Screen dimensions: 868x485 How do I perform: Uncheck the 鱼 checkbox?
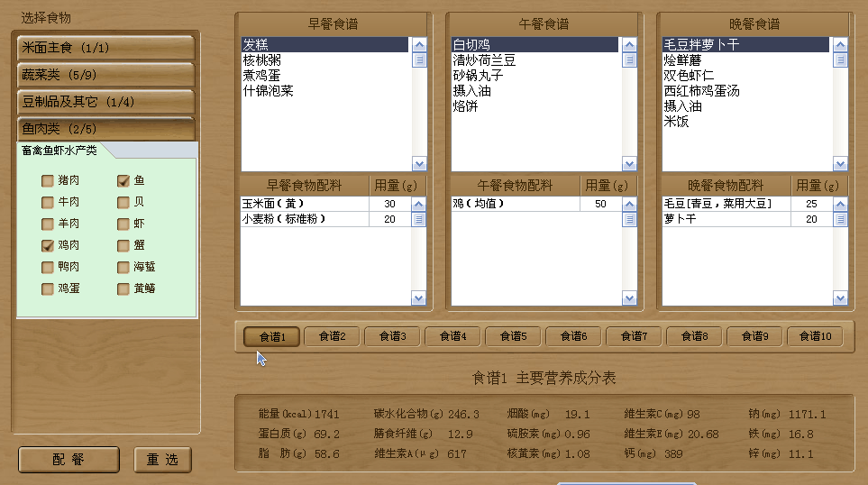pyautogui.click(x=123, y=180)
